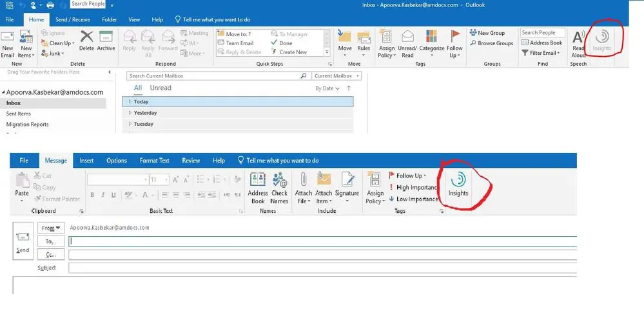Image resolution: width=644 pixels, height=322 pixels.
Task: Click the Subject input field
Action: [322, 268]
